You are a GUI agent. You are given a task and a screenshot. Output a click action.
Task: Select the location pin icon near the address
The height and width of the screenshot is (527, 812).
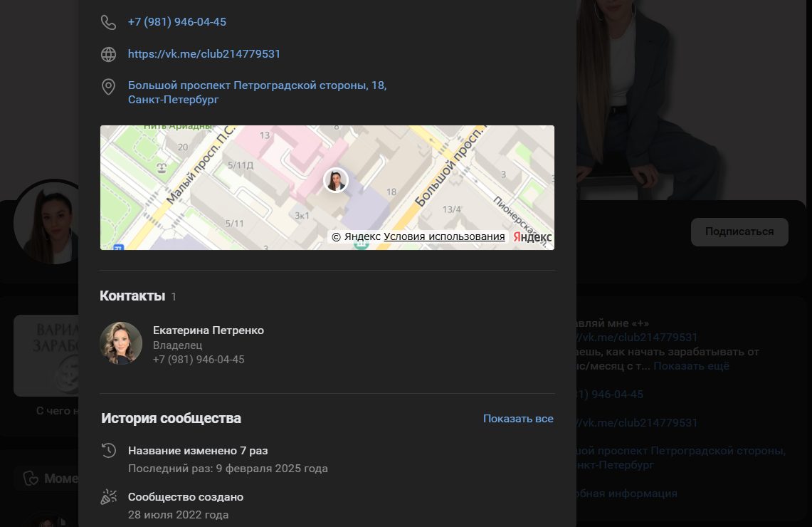click(x=108, y=87)
